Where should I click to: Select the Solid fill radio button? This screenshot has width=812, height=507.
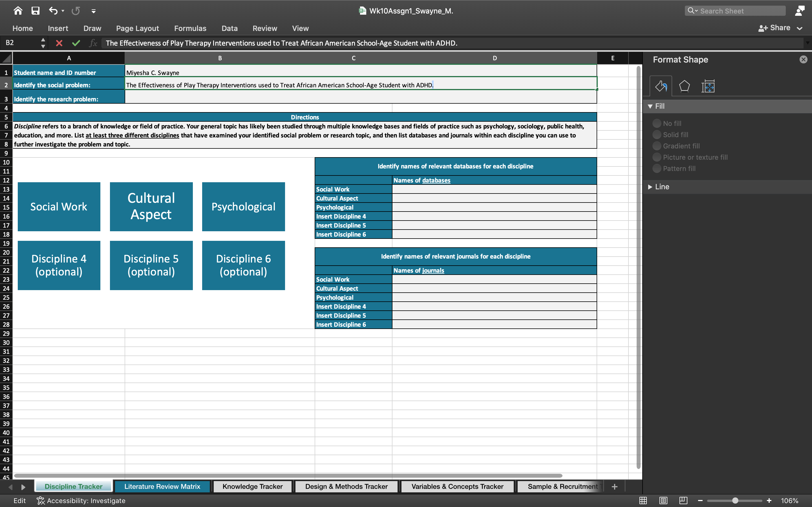pos(657,134)
